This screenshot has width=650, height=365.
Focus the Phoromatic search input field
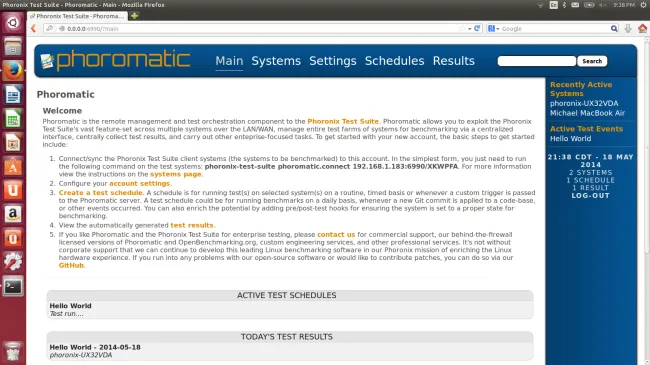tap(536, 61)
